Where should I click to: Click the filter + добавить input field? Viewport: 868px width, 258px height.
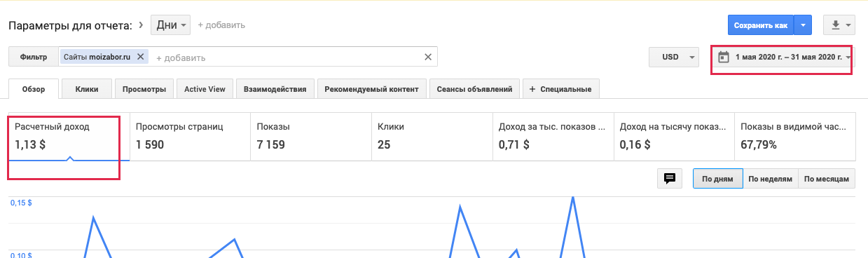(287, 57)
